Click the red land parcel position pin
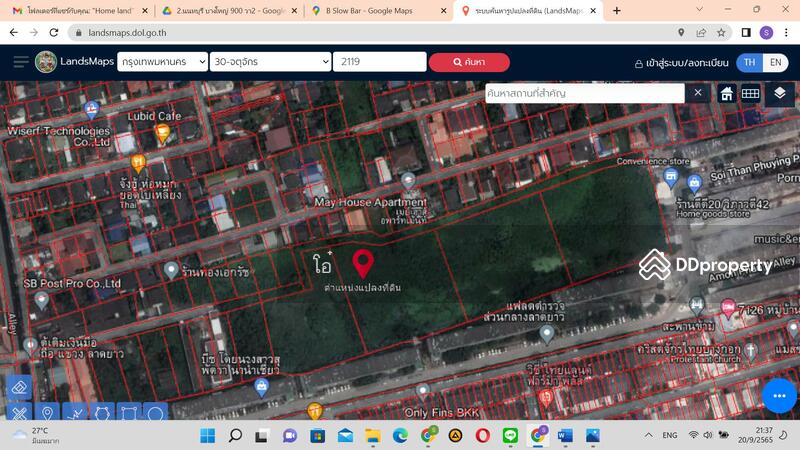 (363, 264)
